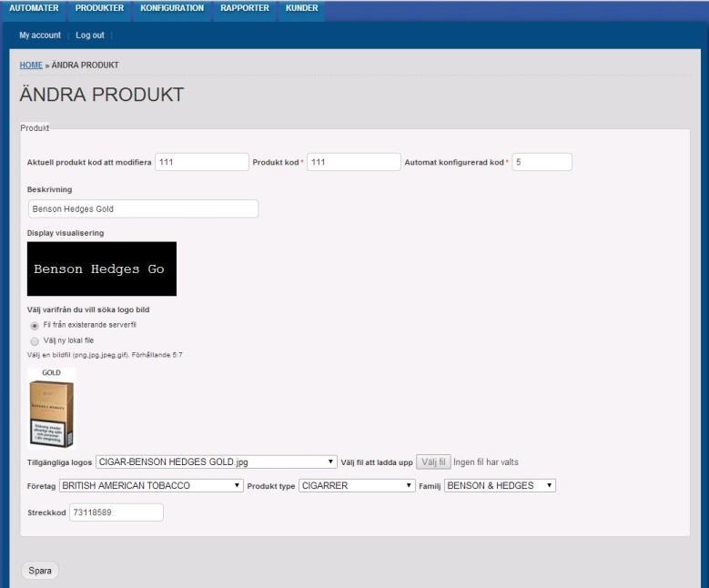The height and width of the screenshot is (588, 709).
Task: Click the GOLD cigarette pack thumbnail
Action: pyautogui.click(x=52, y=409)
